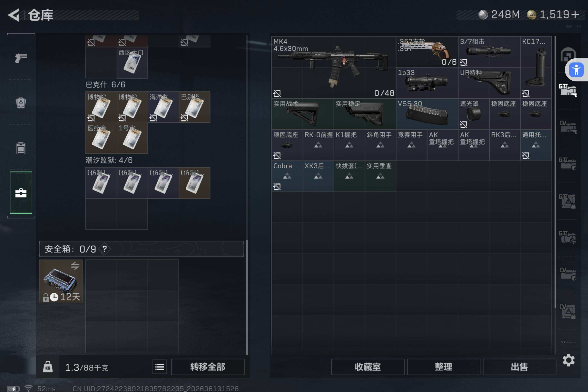Open the settings gear icon
Viewport: 588px width, 392px height.
568,360
